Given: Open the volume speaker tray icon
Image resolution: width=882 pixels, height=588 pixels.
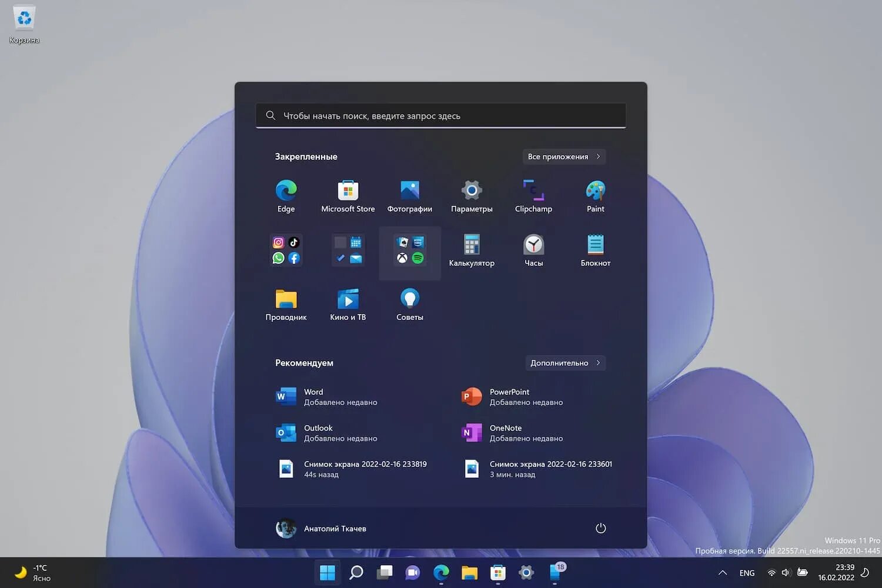Looking at the screenshot, I should coord(786,573).
